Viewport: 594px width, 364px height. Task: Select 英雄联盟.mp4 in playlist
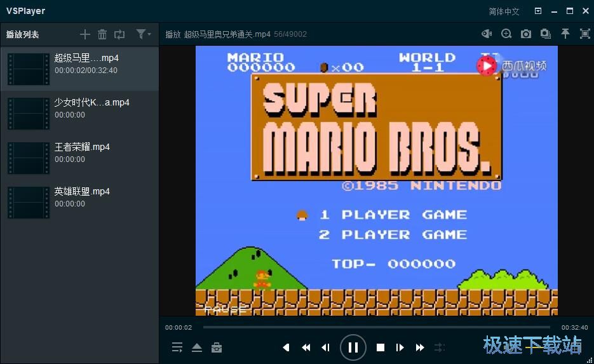79,202
